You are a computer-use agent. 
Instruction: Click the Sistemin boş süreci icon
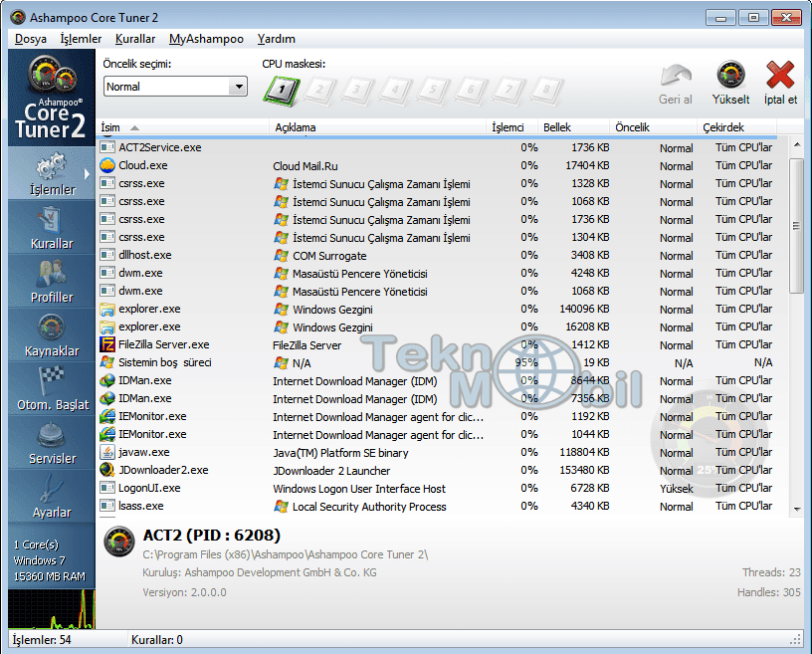pos(107,362)
